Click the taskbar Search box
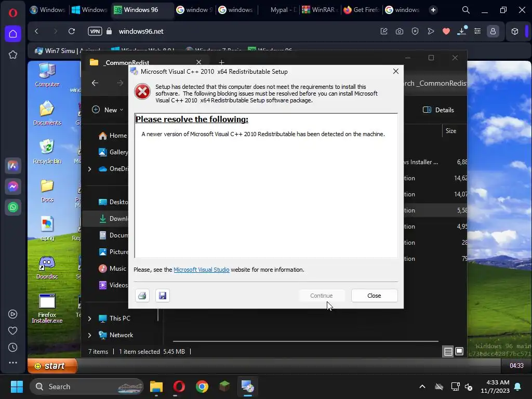Viewport: 532px width, 399px height. [x=87, y=387]
